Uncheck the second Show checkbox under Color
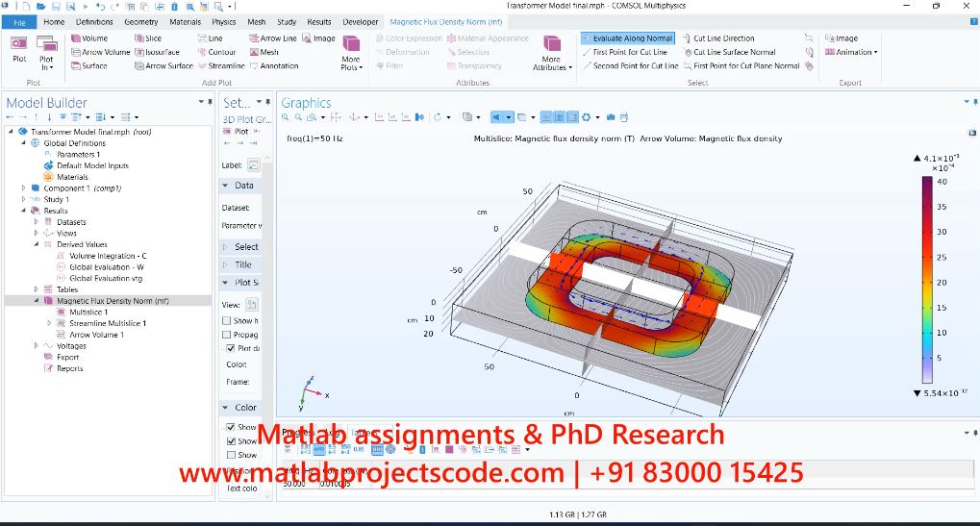The image size is (980, 526). tap(231, 440)
